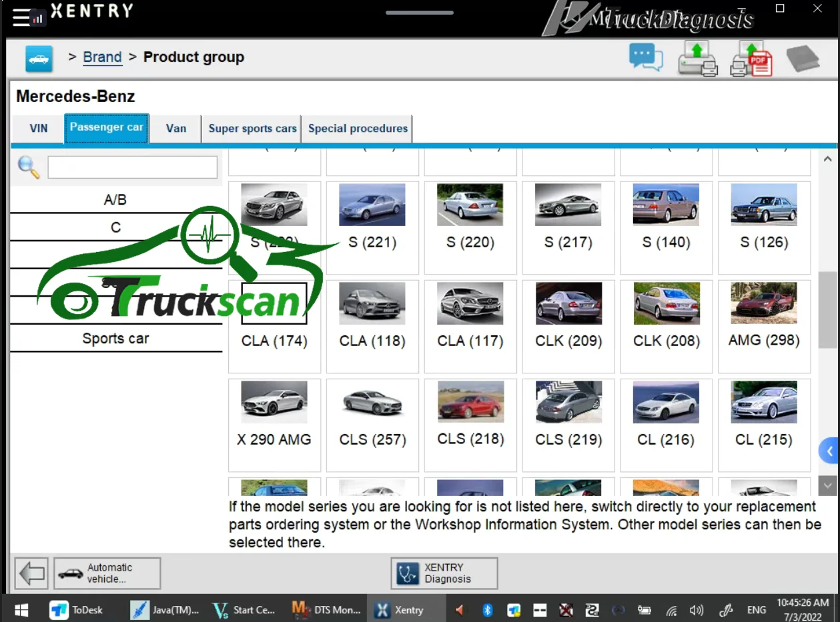Click the volume speaker tray icon

click(x=697, y=609)
